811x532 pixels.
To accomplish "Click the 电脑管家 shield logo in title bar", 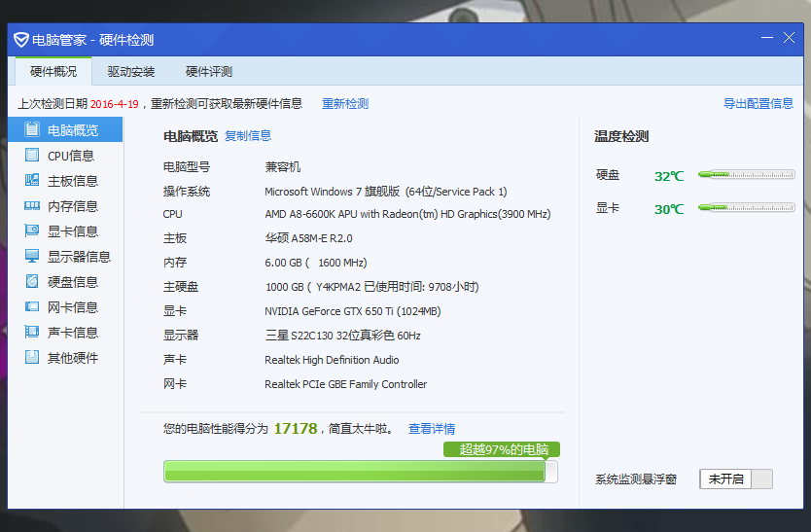I will pyautogui.click(x=20, y=40).
